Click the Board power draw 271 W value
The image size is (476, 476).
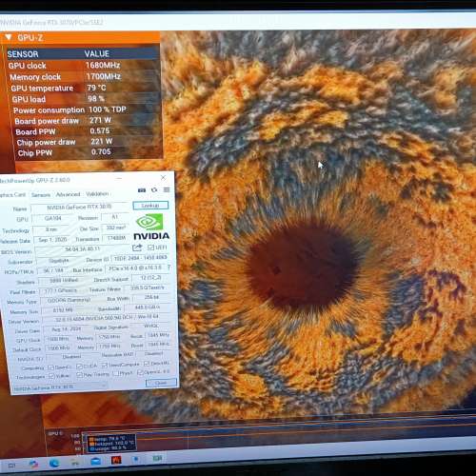pyautogui.click(x=100, y=120)
